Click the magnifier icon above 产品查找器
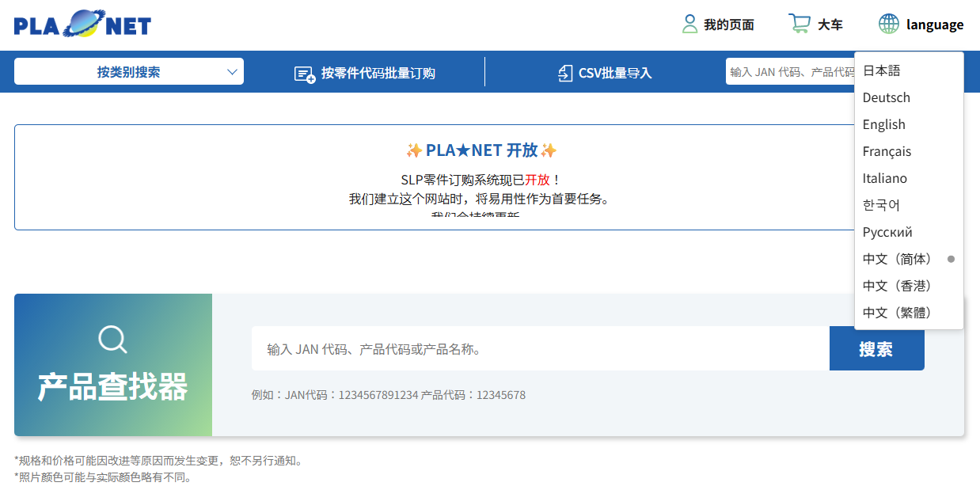 tap(113, 340)
